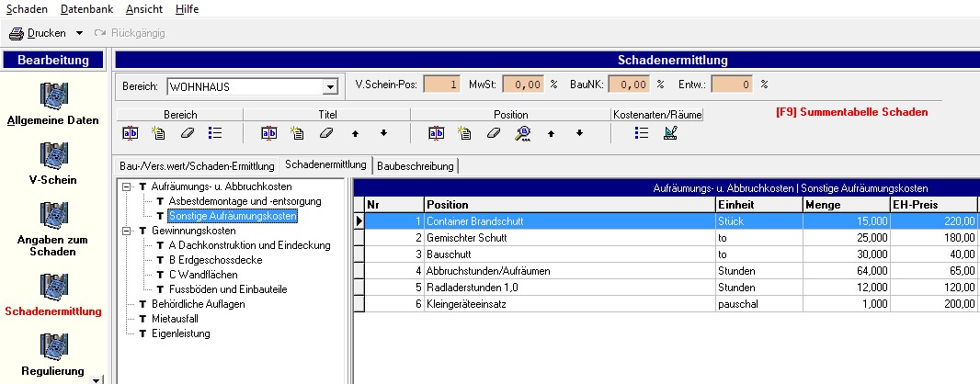
Task: Open the Datenbank menu
Action: coord(86,9)
